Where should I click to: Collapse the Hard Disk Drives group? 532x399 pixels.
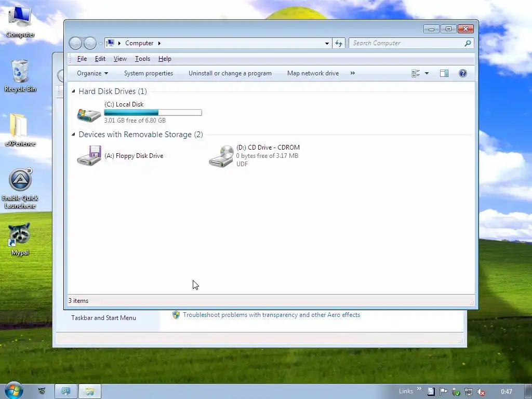(x=73, y=91)
